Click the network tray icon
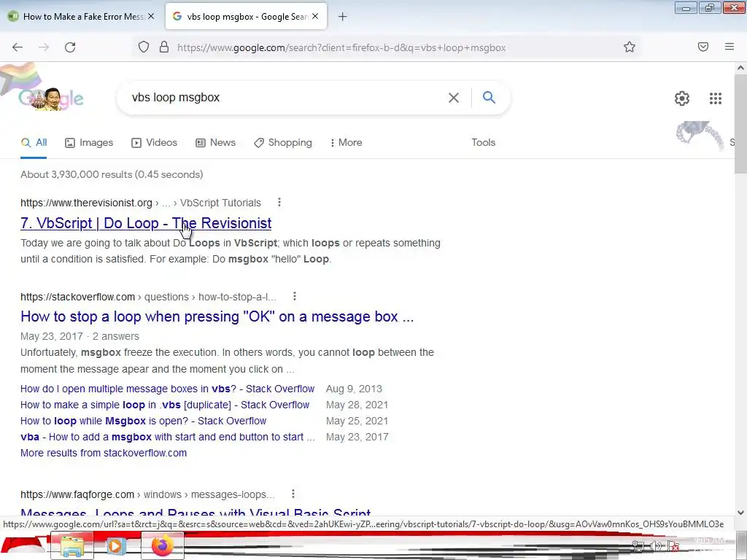 [638, 546]
